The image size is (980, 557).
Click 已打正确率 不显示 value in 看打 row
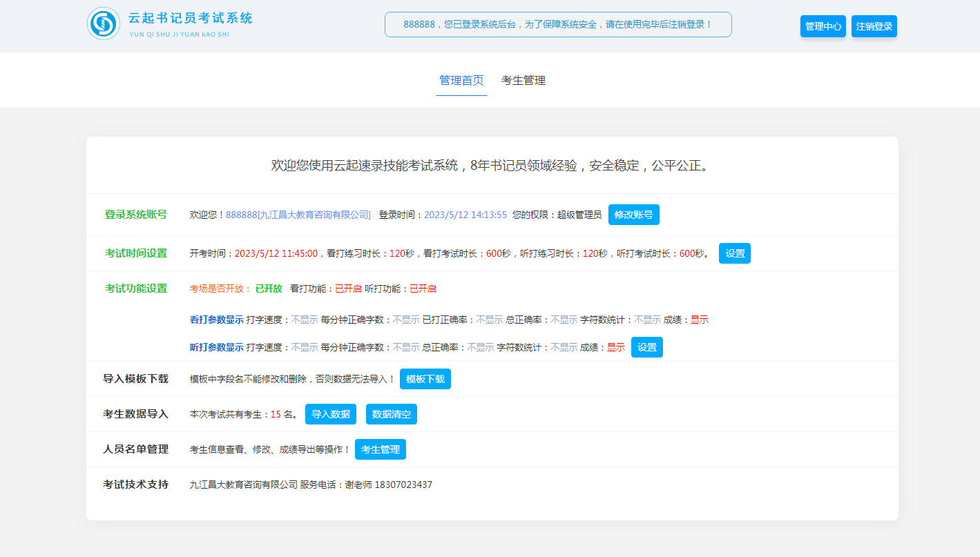click(x=490, y=320)
